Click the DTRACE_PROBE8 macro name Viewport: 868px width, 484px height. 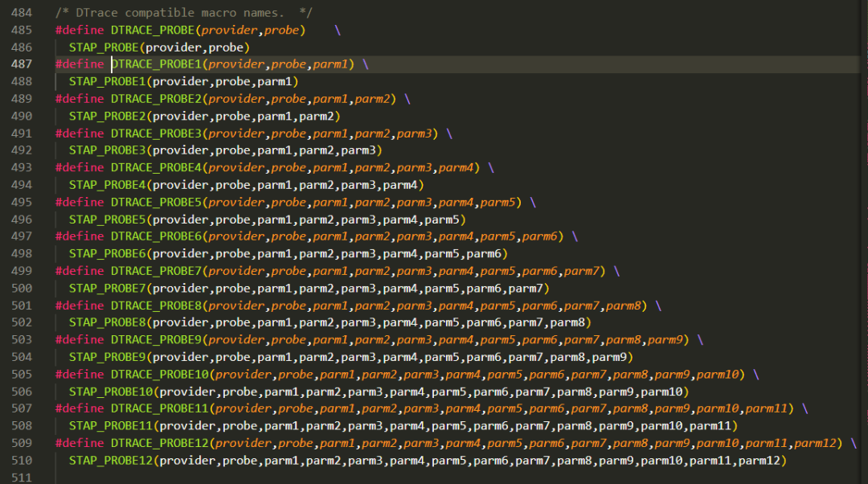coord(156,306)
